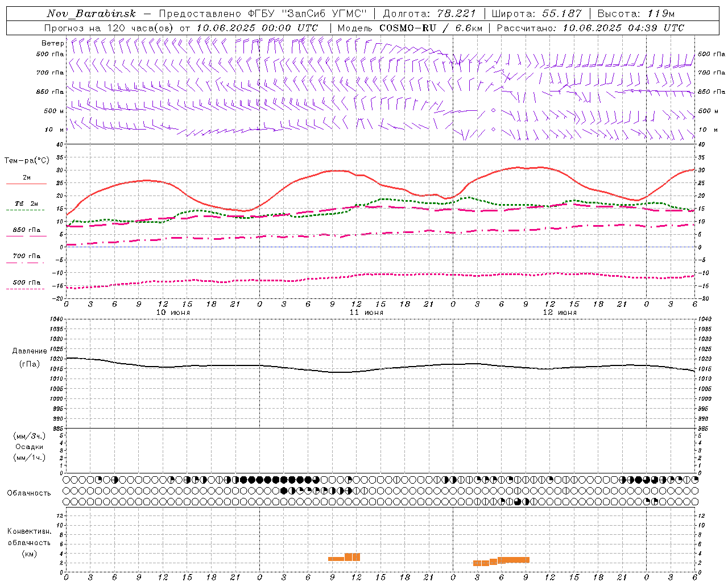Click the Прогноз на 120 часа(ов) text
728x582 pixels.
(110, 28)
